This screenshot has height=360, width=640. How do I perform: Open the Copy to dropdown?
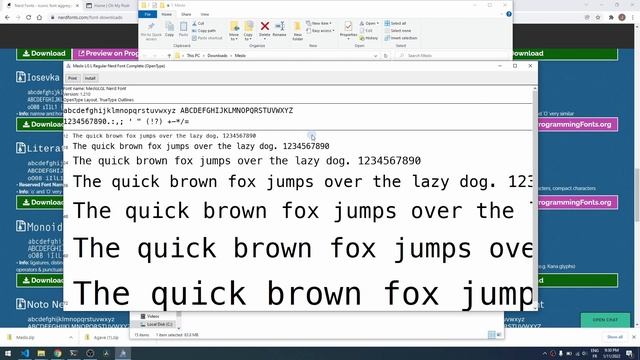[248, 31]
